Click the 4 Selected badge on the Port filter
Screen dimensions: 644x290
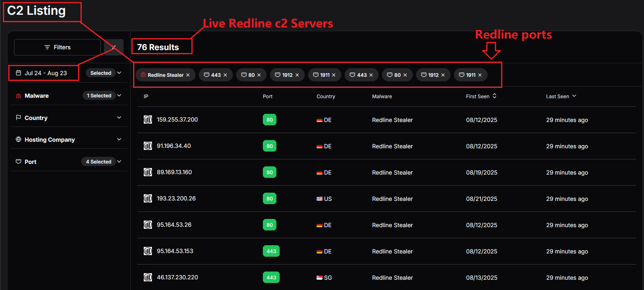click(x=99, y=162)
